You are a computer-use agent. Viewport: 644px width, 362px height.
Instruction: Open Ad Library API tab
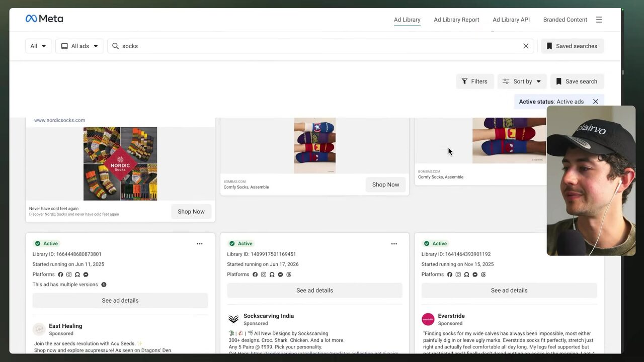pyautogui.click(x=511, y=20)
